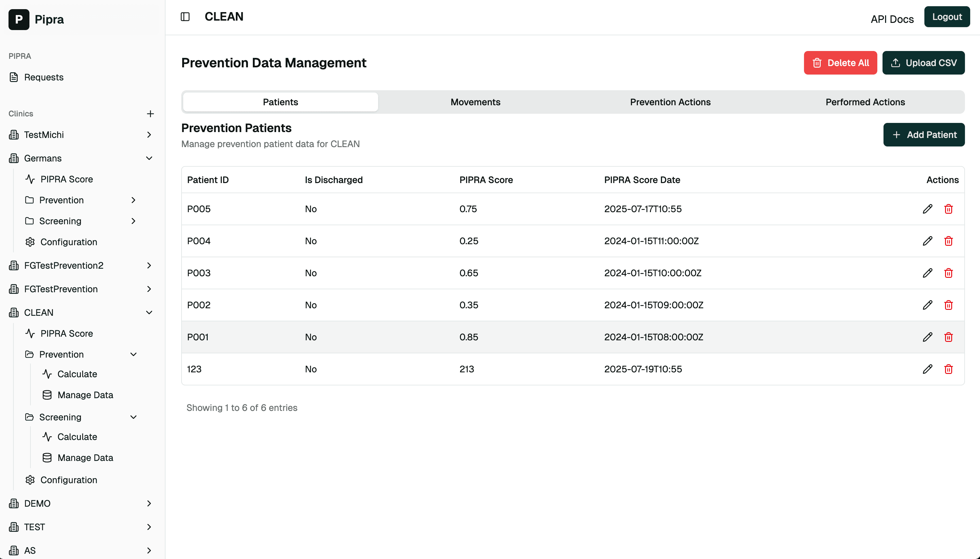Click the edit pencil icon for patient P005
Viewport: 980px width, 559px height.
927,209
